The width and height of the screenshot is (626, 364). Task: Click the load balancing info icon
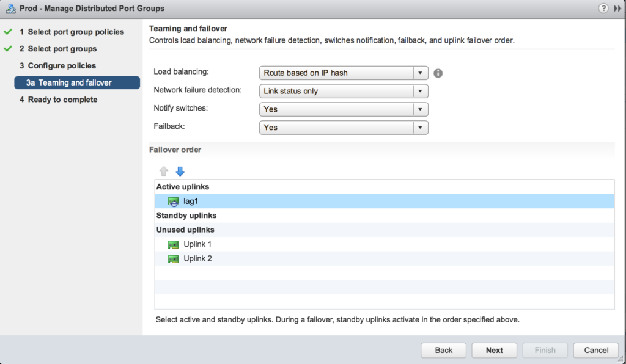pos(438,73)
